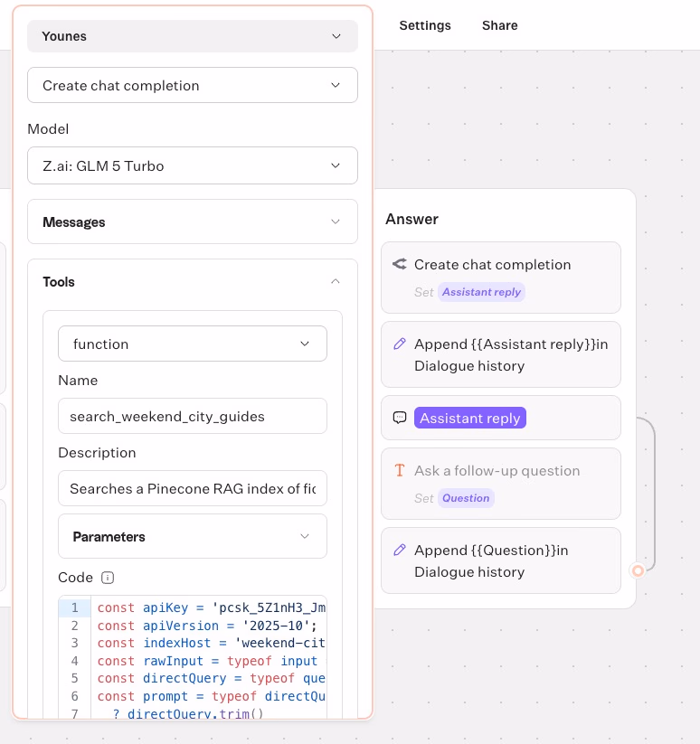
Task: Click the orange connector endpoint on Answer group
Action: pyautogui.click(x=638, y=570)
